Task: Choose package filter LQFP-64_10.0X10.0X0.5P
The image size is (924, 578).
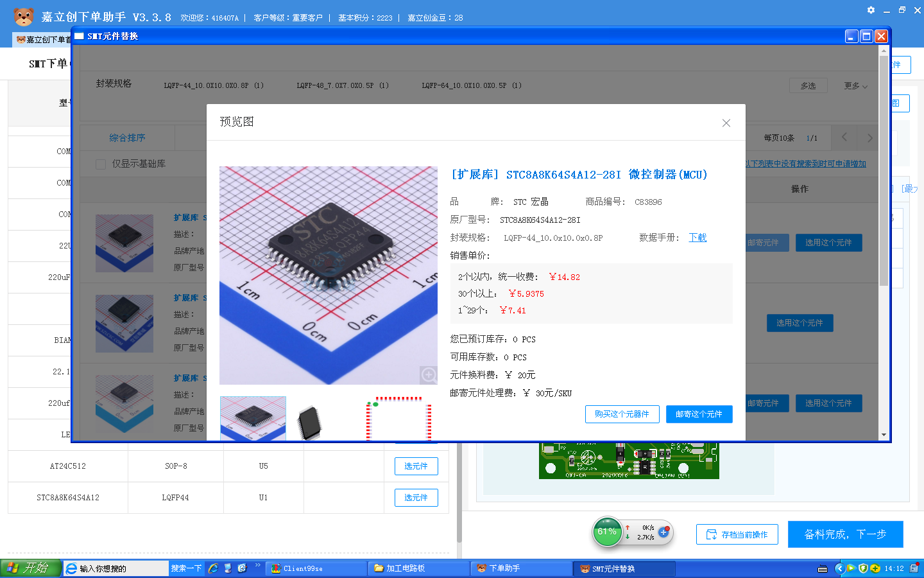Action: 472,85
